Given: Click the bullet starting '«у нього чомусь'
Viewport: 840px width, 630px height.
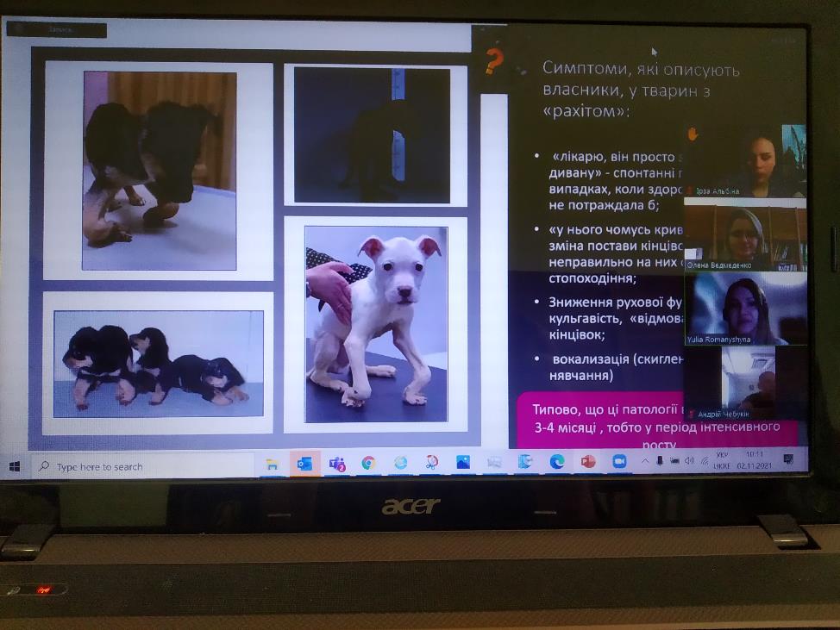Looking at the screenshot, I should [615, 254].
